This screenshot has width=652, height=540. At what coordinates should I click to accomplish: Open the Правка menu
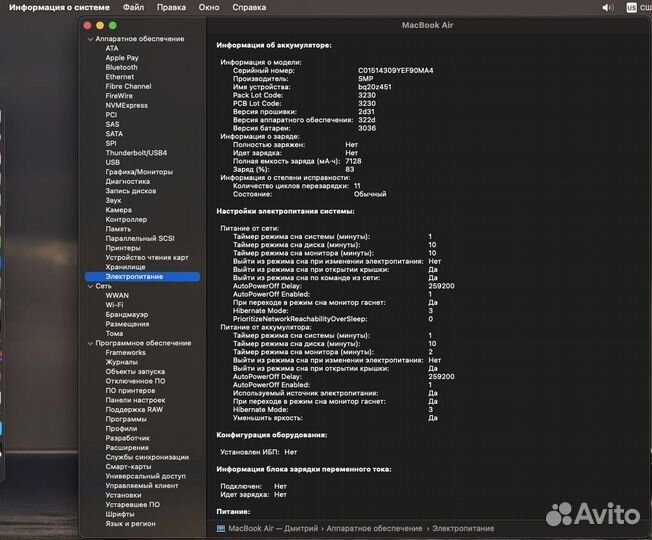(x=171, y=7)
